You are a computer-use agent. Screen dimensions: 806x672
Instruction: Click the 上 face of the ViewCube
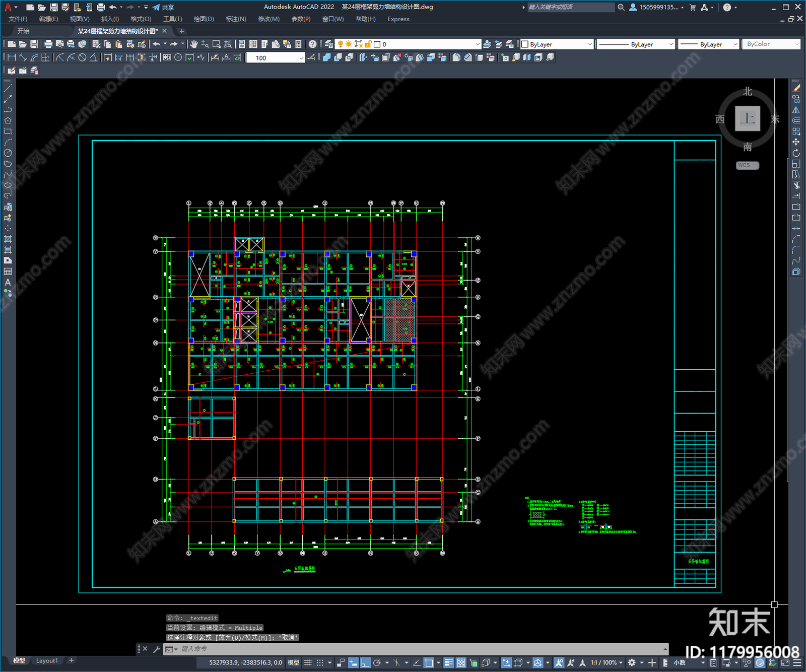(x=747, y=119)
